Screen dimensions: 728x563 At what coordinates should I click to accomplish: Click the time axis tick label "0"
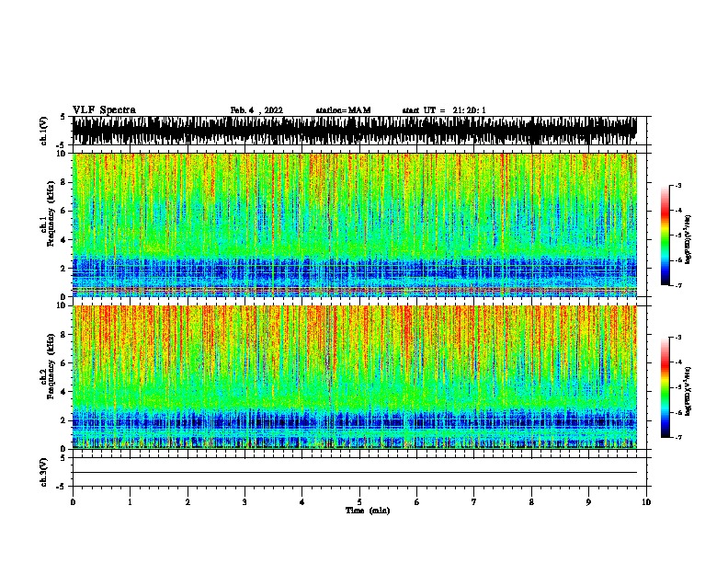click(73, 502)
